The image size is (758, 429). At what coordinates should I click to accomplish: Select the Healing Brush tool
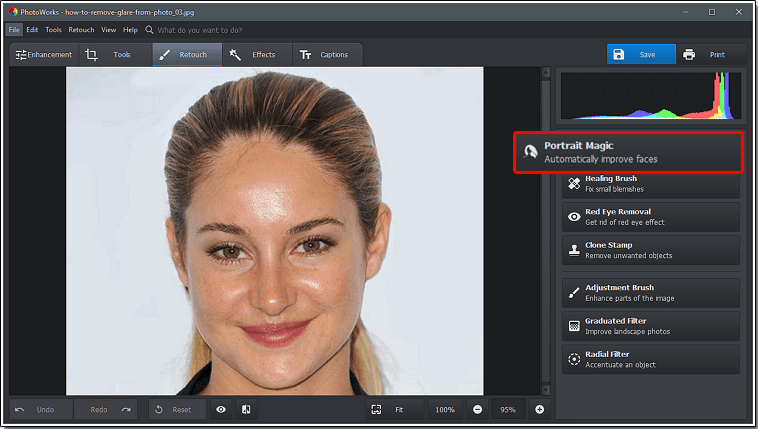coord(651,184)
